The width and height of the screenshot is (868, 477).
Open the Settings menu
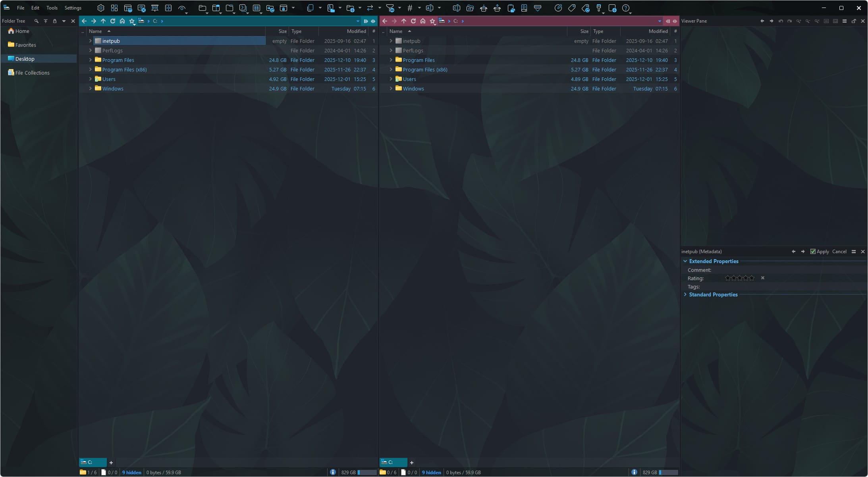point(73,8)
